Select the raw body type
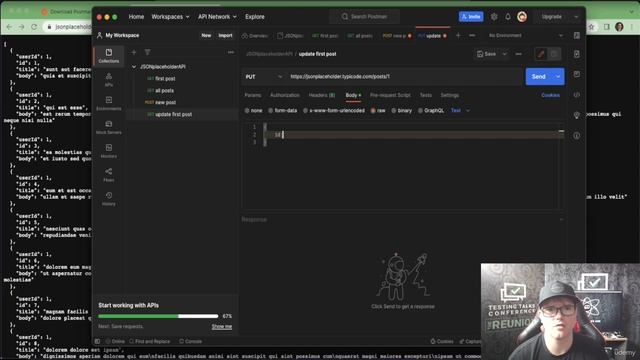 point(378,111)
